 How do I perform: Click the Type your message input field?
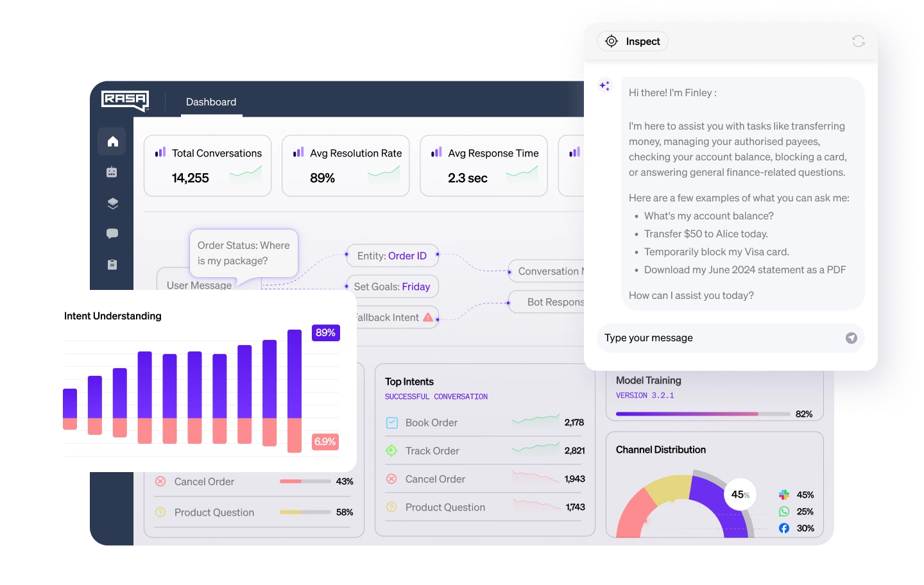[731, 338]
